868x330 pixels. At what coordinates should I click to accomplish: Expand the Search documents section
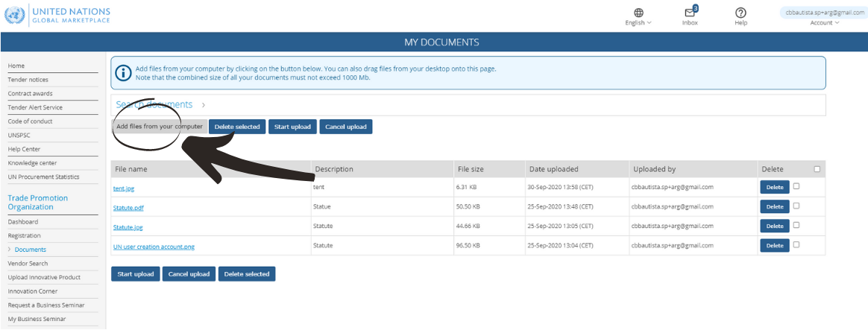point(160,104)
